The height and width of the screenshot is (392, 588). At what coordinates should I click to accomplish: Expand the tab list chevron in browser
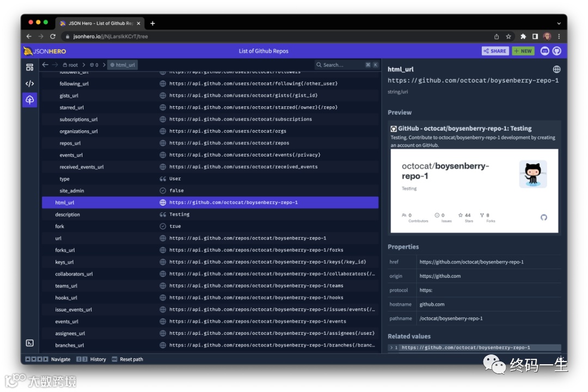(x=559, y=23)
